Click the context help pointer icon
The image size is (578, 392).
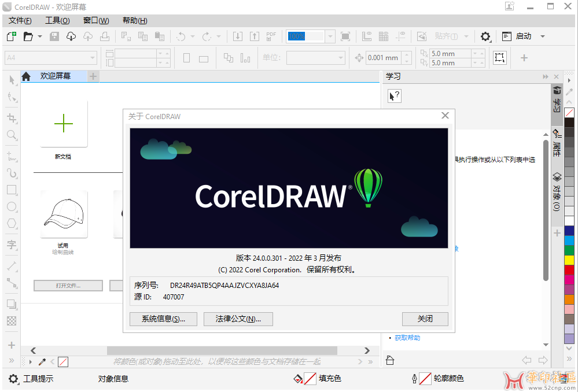[x=394, y=96]
